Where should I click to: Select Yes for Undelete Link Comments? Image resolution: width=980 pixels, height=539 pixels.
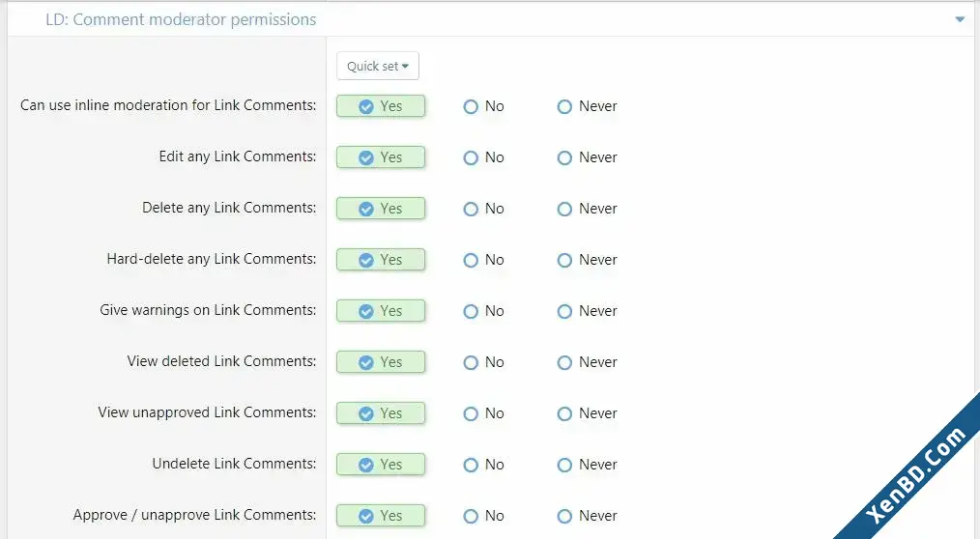[x=381, y=465]
